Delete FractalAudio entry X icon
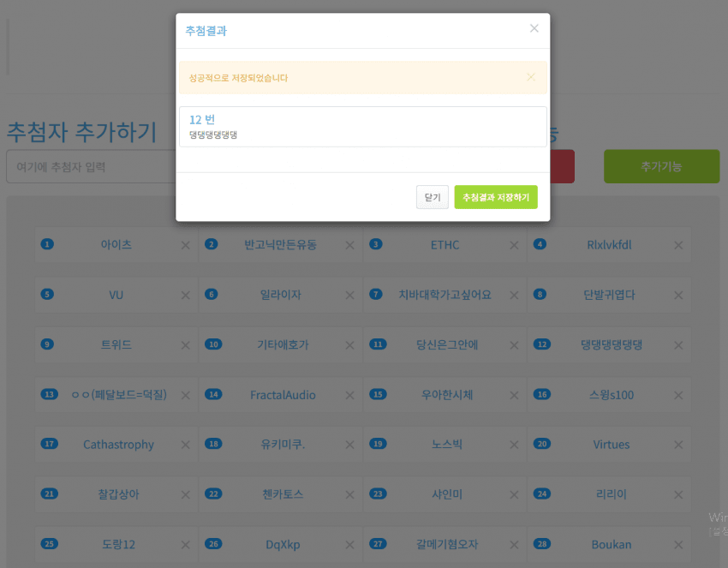The image size is (728, 568). click(349, 395)
